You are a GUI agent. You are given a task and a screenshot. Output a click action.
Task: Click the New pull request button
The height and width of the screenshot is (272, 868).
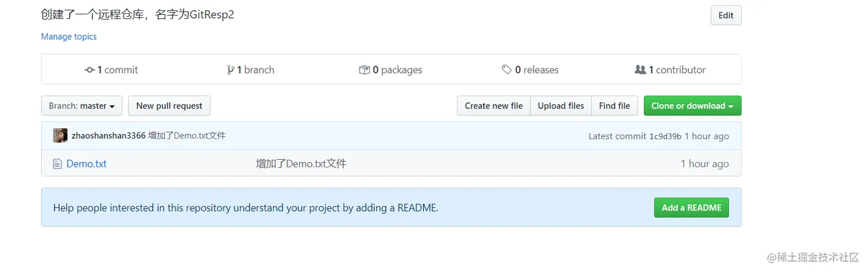169,106
